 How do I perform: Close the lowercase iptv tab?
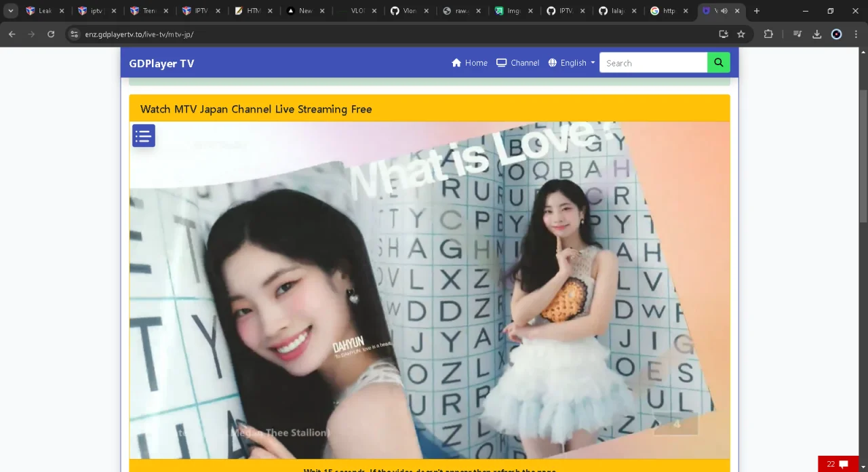(114, 11)
